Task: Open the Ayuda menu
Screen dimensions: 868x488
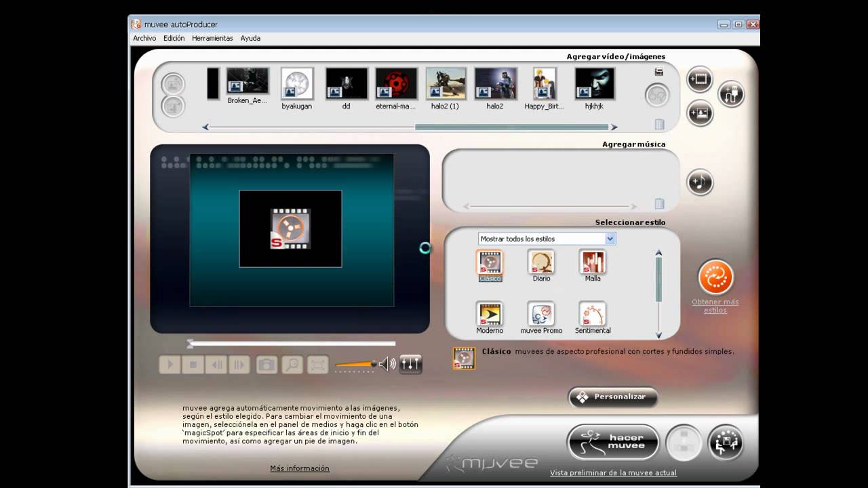Action: (x=250, y=39)
